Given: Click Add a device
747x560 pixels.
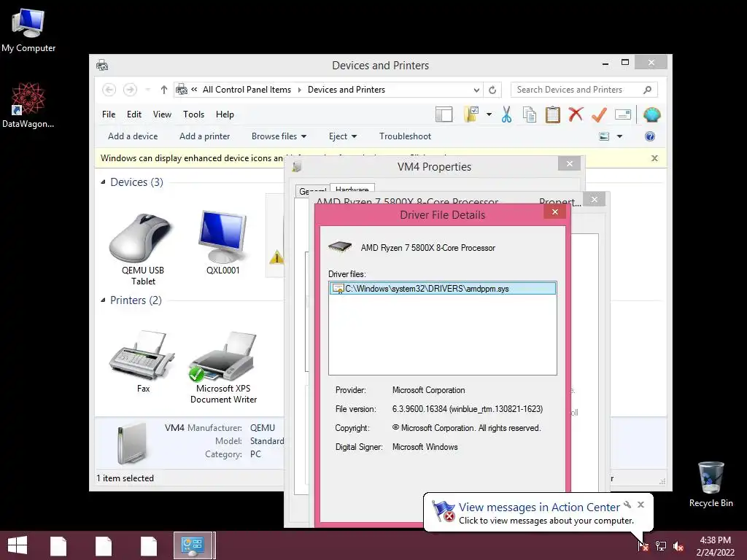Looking at the screenshot, I should tap(133, 136).
